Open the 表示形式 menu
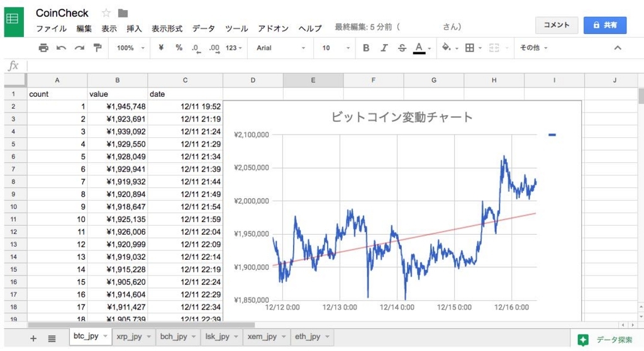 point(167,28)
